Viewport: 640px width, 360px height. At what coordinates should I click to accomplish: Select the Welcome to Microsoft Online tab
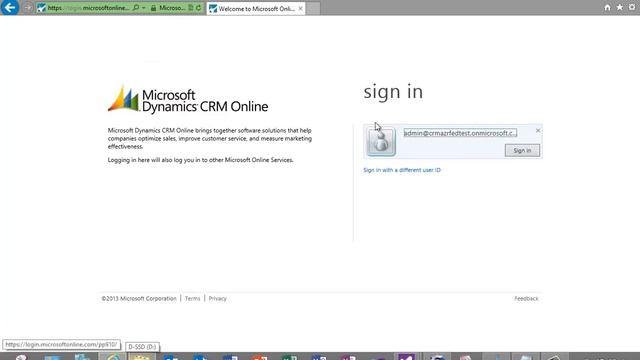coord(256,9)
